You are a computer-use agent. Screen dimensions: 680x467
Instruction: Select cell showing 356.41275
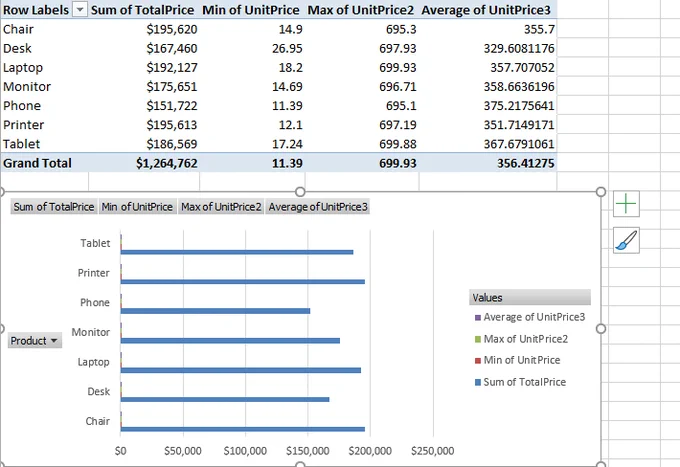(487, 163)
